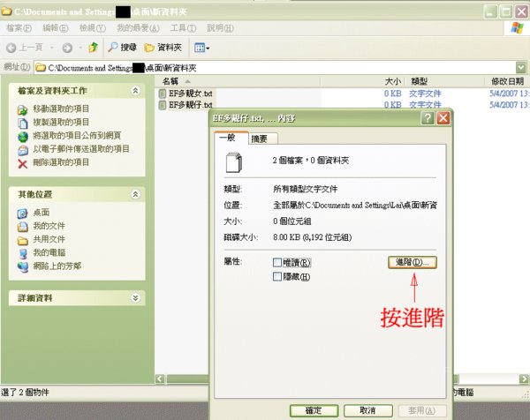
Task: Click the publish selected items to web icon
Action: point(23,137)
